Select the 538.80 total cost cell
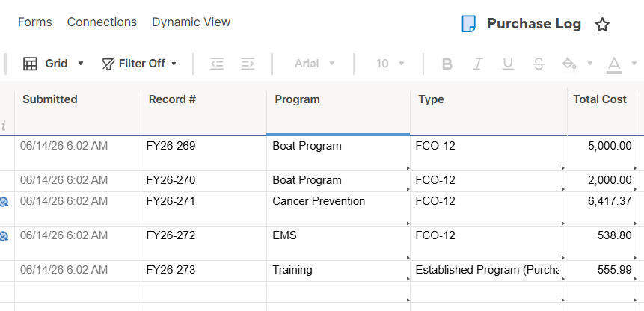The image size is (644, 311). (601, 243)
